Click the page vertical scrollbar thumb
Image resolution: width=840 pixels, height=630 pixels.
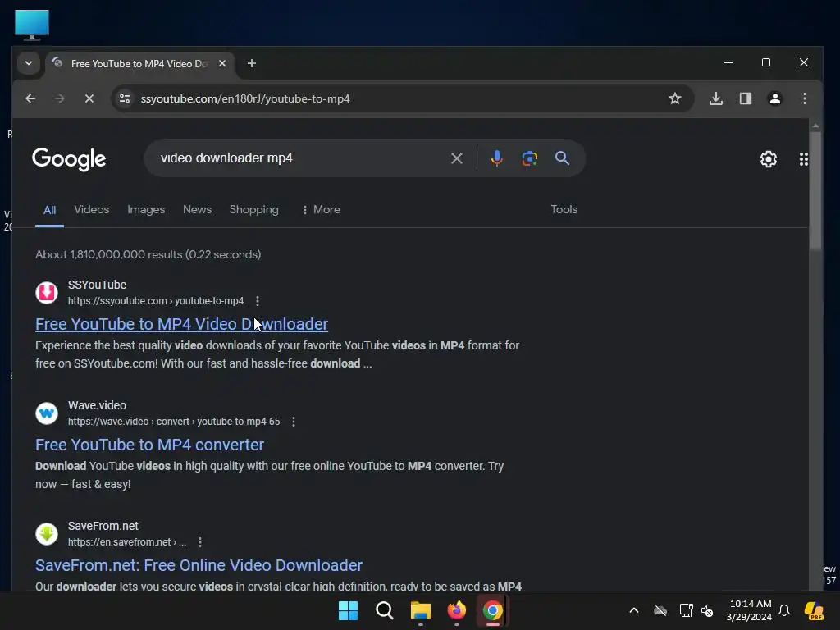815,190
